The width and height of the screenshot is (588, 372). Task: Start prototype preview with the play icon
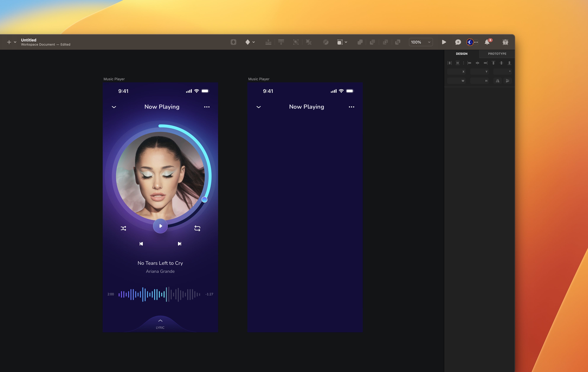pos(444,42)
